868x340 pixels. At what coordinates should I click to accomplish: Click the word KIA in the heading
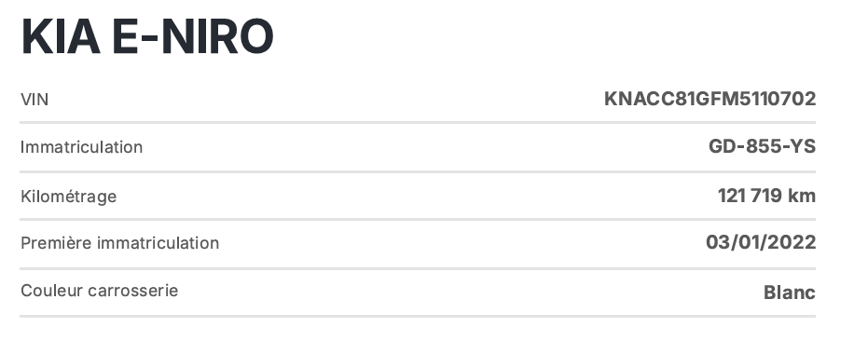61,36
